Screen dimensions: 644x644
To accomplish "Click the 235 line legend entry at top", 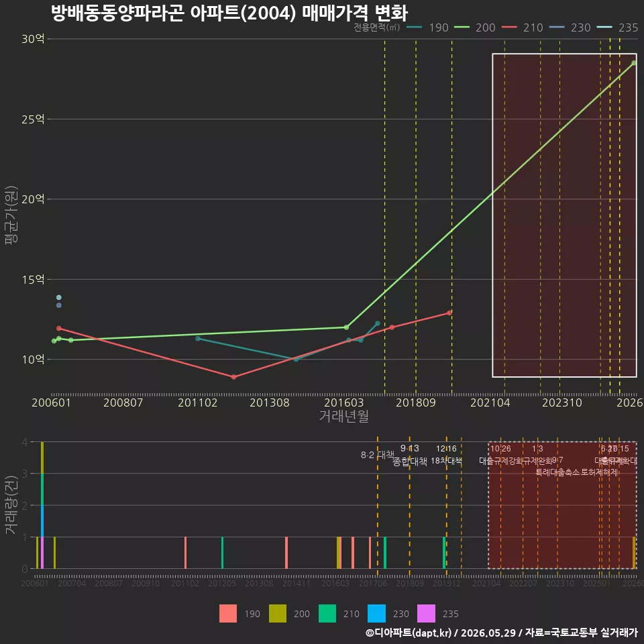I will [x=617, y=28].
